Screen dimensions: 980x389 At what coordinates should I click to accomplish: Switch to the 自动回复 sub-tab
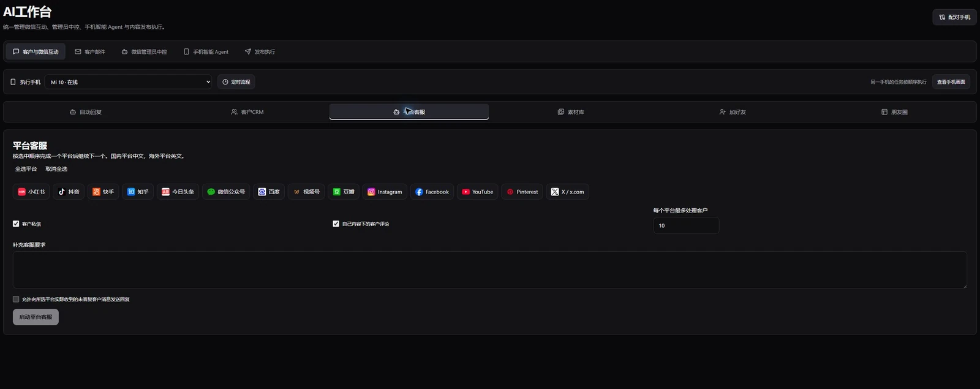point(86,112)
